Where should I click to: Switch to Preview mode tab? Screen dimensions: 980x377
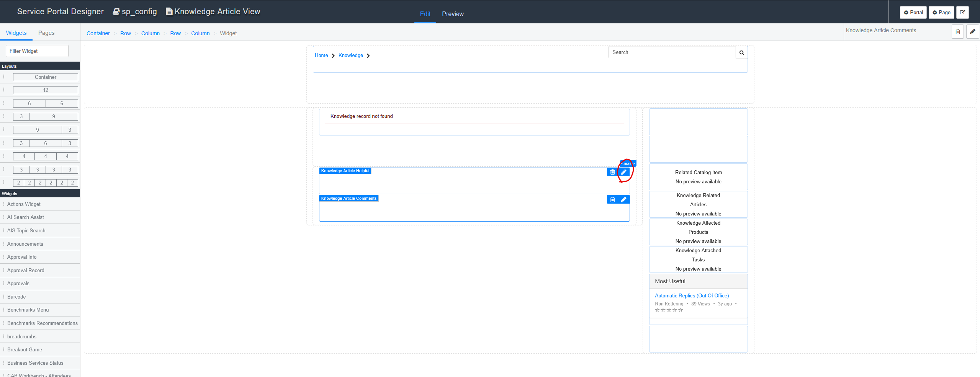pyautogui.click(x=452, y=14)
